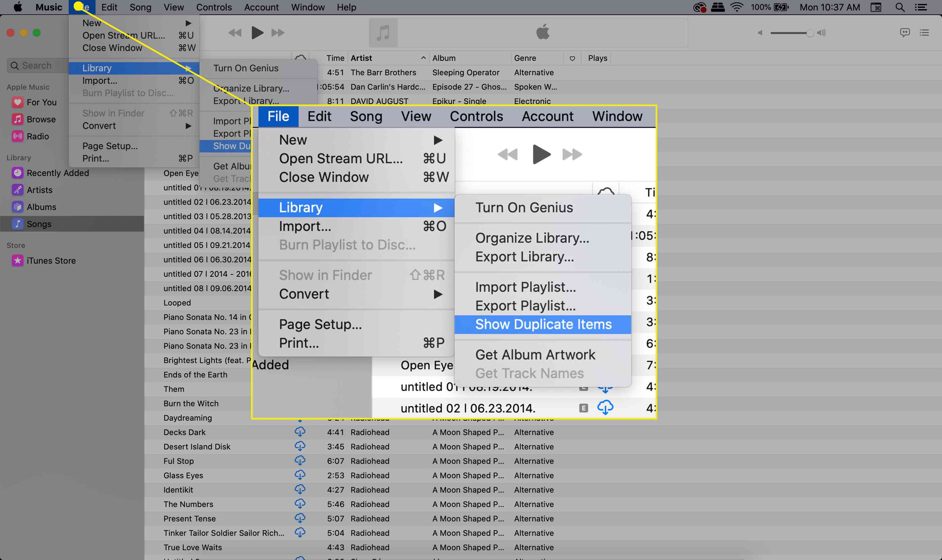Play the current track with Play button
The width and height of the screenshot is (942, 560).
point(257,33)
